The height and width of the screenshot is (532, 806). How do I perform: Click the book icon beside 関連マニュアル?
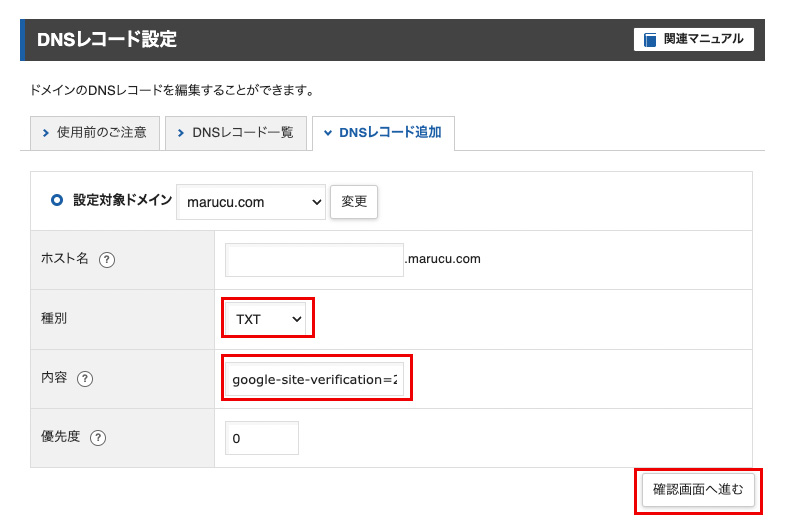650,40
